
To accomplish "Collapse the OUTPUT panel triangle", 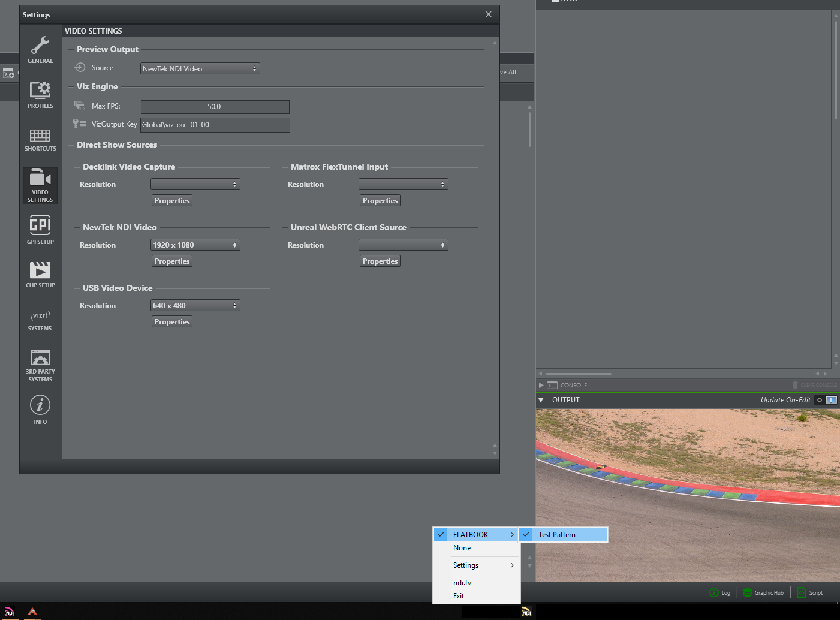I will 541,400.
